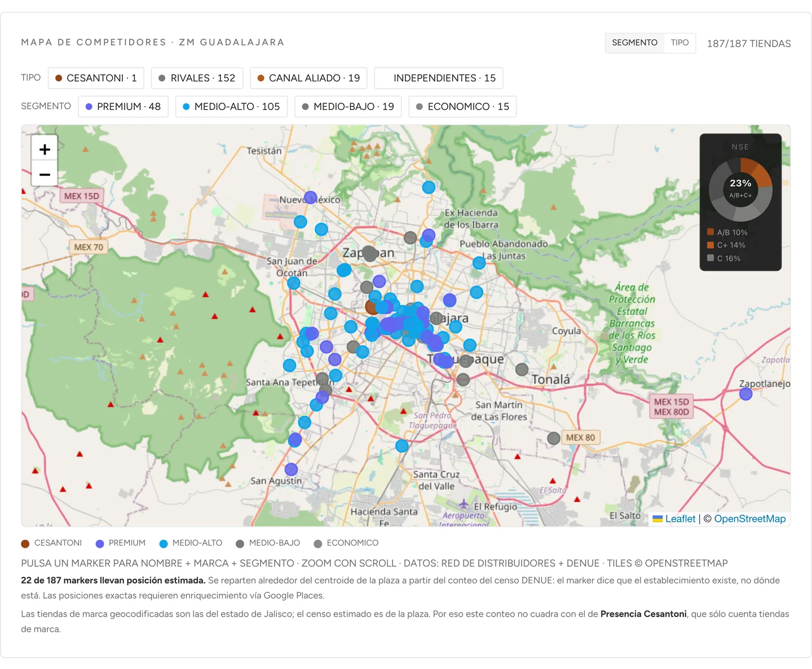
Task: Click the gray marker west of Tonalá
Action: tap(522, 369)
